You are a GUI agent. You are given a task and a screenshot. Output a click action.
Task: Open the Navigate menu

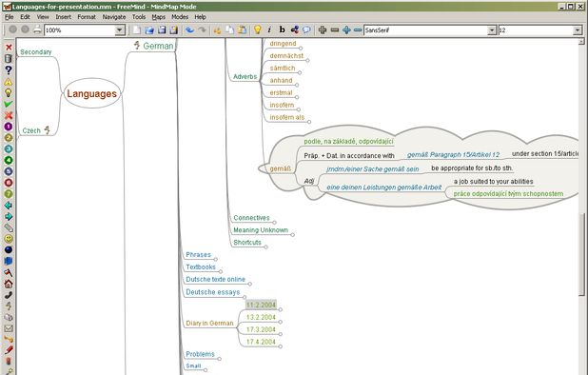pos(114,17)
